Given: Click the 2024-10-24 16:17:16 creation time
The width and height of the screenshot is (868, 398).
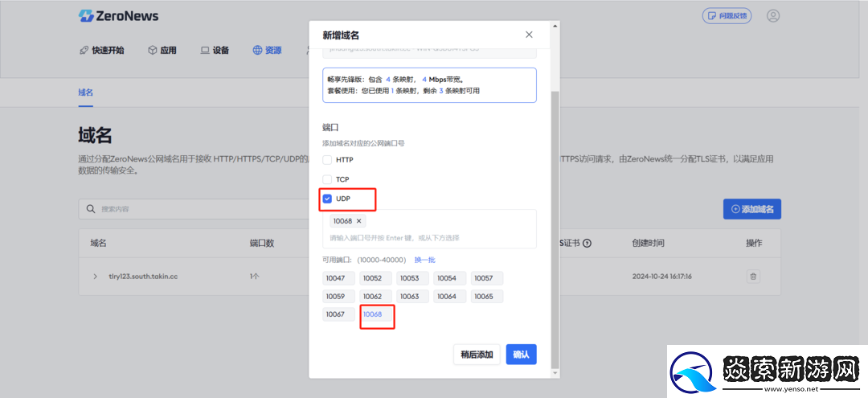Looking at the screenshot, I should click(662, 277).
